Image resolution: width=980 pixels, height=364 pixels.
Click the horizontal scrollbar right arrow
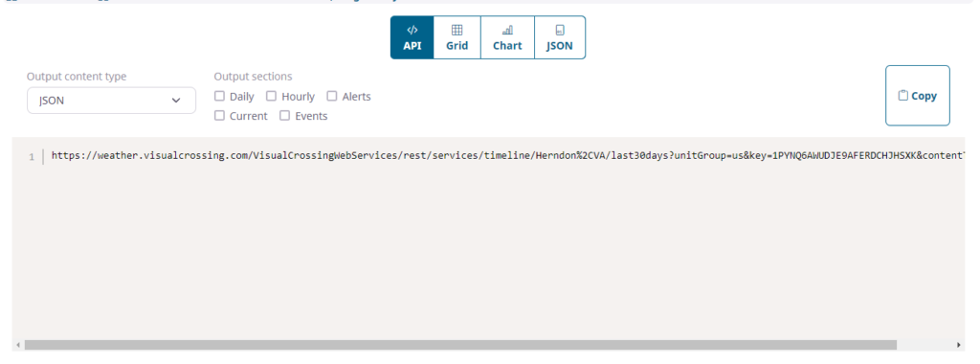[958, 345]
